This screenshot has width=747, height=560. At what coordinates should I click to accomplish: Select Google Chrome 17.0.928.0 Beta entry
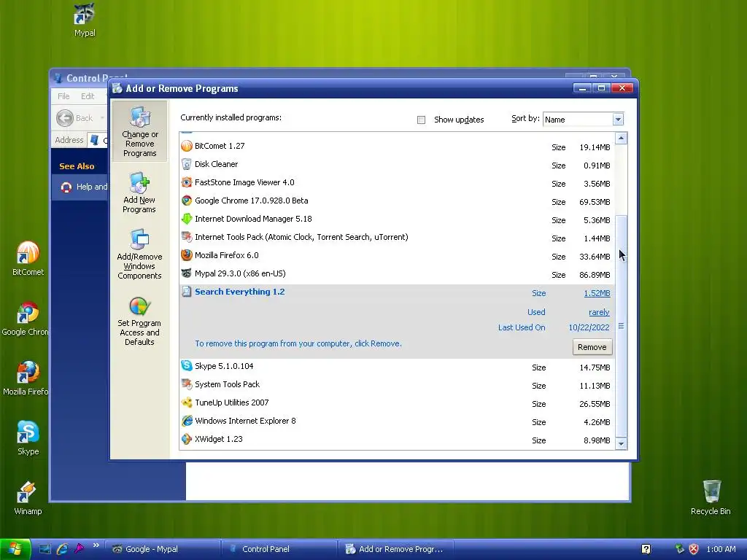[x=397, y=201]
